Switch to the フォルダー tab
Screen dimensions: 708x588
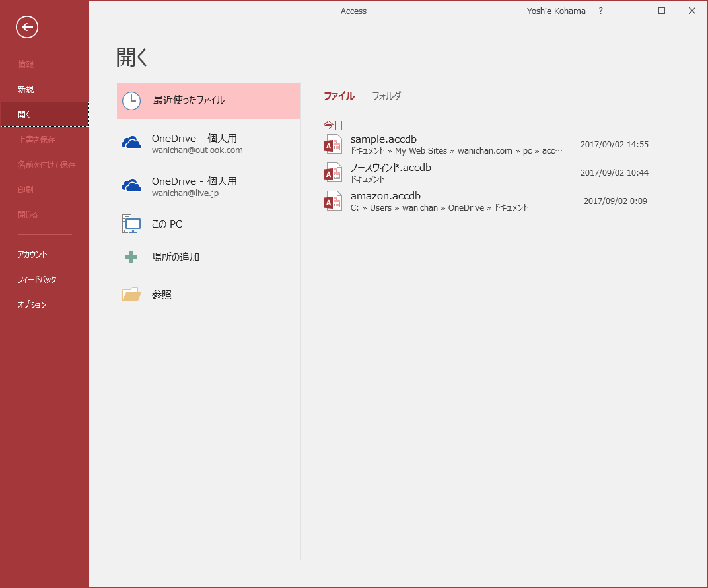click(390, 96)
